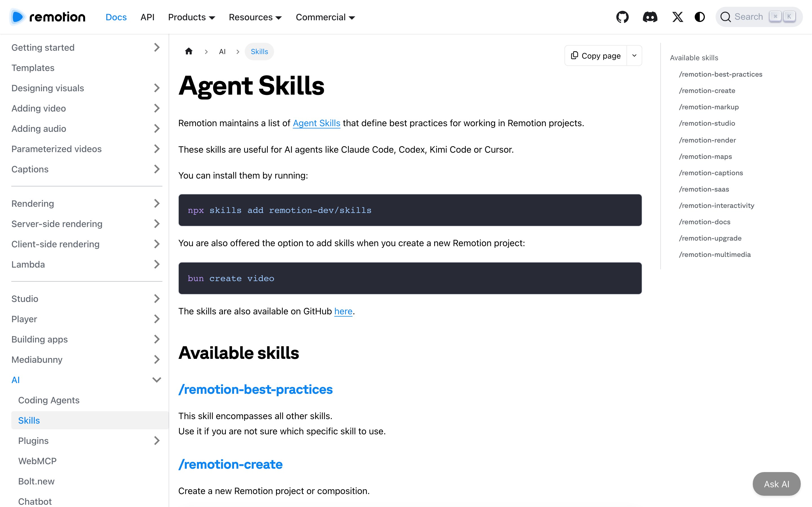Screen dimensions: 812x507
Task: Click the Remotion logo
Action: 48,17
